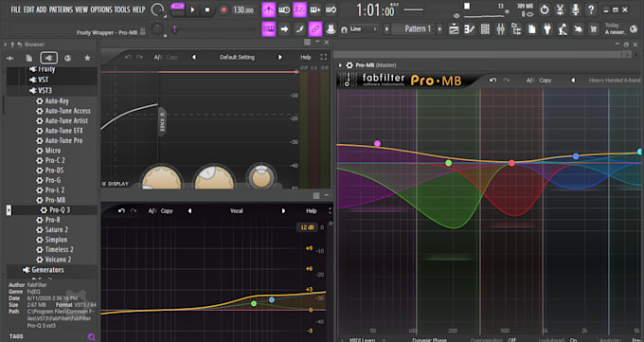Click the question mark help icon
This screenshot has height=342, width=644.
click(591, 9)
